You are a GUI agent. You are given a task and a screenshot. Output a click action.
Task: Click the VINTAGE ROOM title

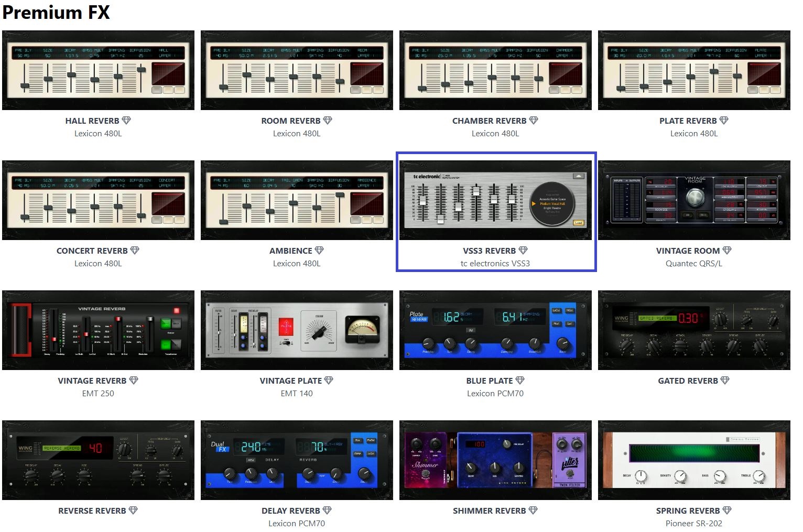tap(688, 251)
